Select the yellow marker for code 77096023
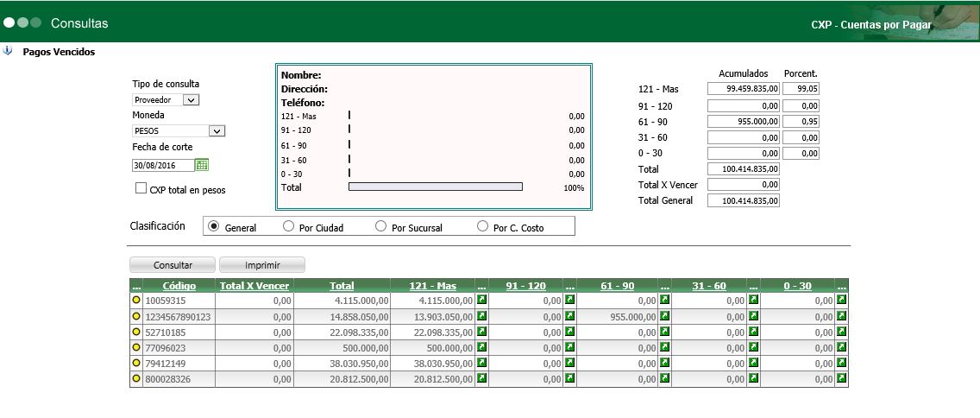 click(x=136, y=347)
